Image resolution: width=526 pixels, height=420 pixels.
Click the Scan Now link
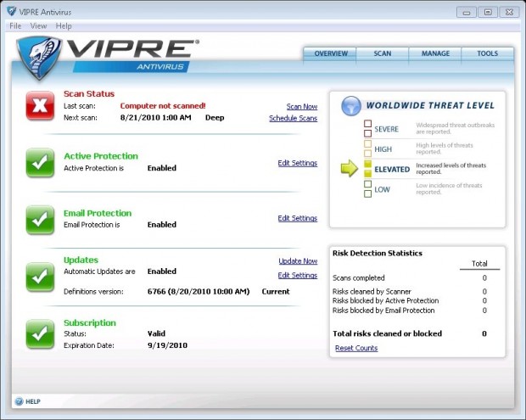[302, 107]
